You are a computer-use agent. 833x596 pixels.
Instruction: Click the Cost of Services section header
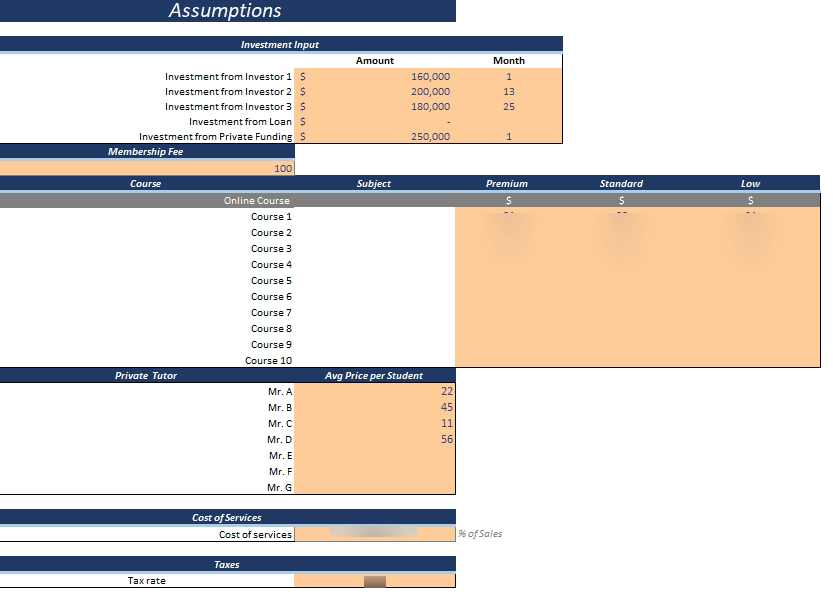[x=227, y=517]
